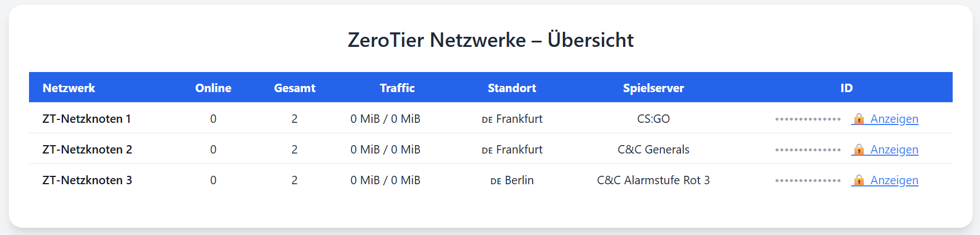980x235 pixels.
Task: Select the ID column header
Action: coord(846,88)
